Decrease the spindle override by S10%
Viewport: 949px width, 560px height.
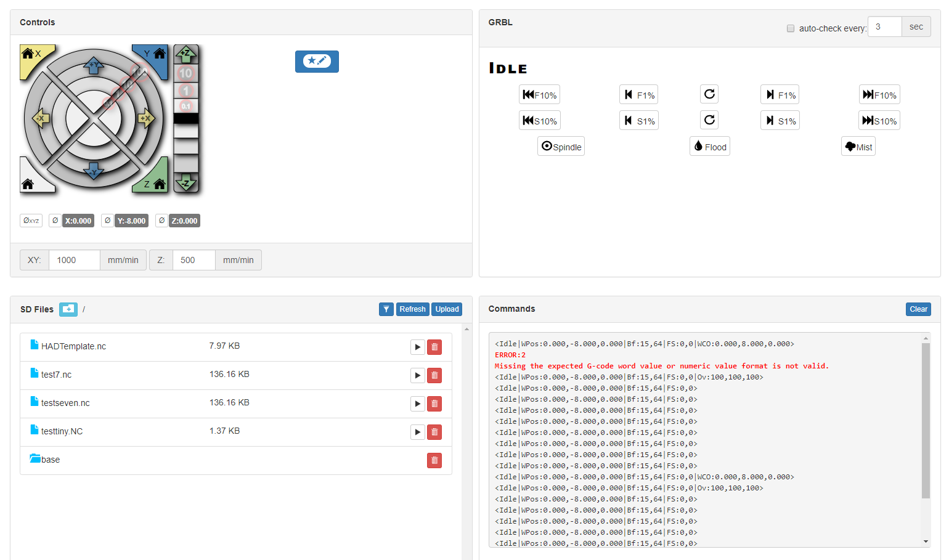tap(540, 121)
